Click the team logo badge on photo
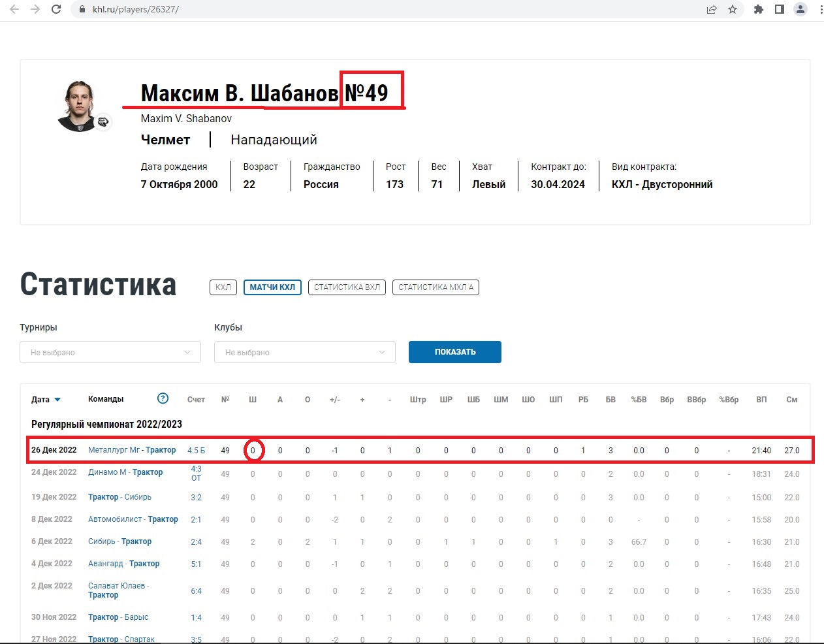Screen dimensions: 824x644 click(x=103, y=122)
